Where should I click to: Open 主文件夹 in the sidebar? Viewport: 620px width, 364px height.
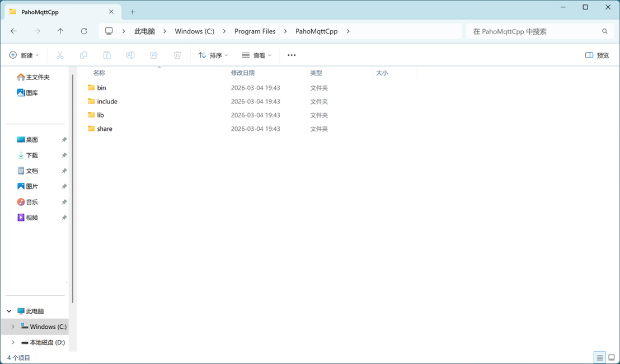pos(34,77)
